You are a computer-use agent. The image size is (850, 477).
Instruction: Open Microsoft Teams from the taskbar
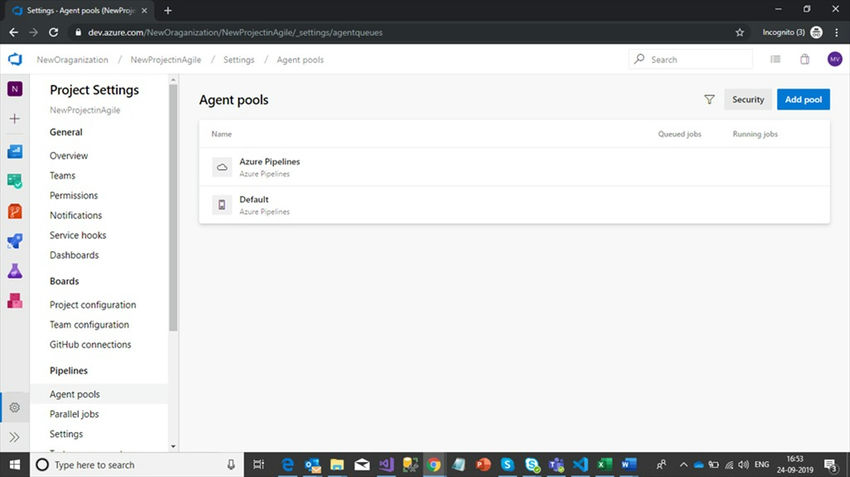556,465
